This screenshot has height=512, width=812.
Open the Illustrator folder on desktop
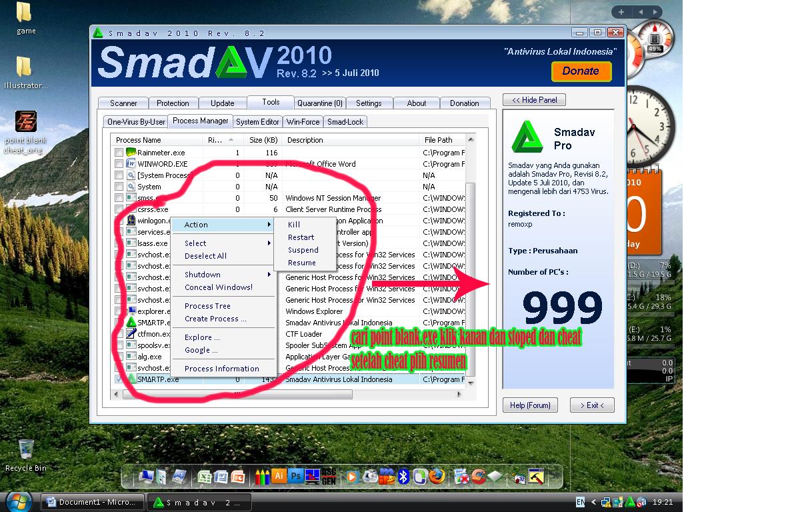[25, 72]
